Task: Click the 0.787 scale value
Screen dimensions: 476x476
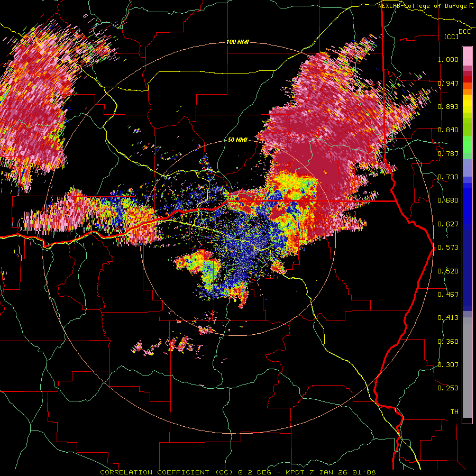Action: click(448, 153)
